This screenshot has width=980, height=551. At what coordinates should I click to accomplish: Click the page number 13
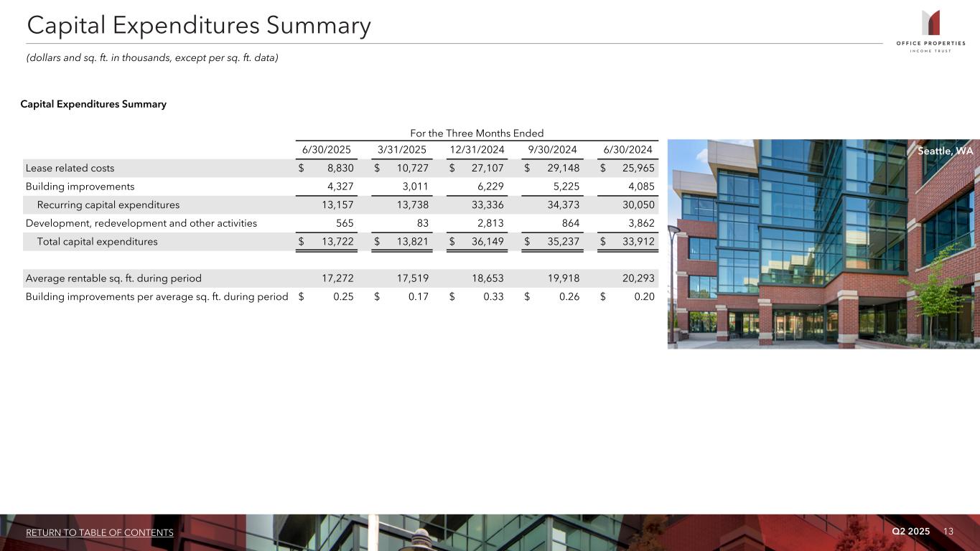(x=948, y=531)
